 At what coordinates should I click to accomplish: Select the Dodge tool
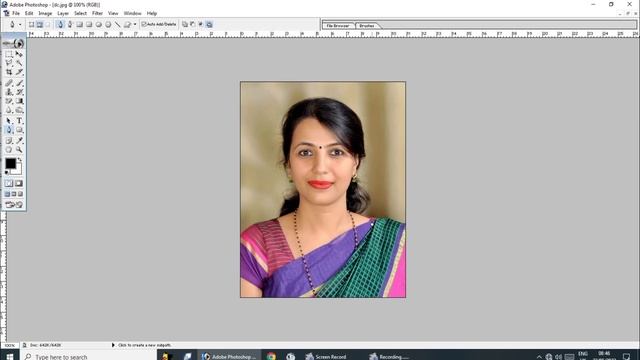(x=19, y=110)
